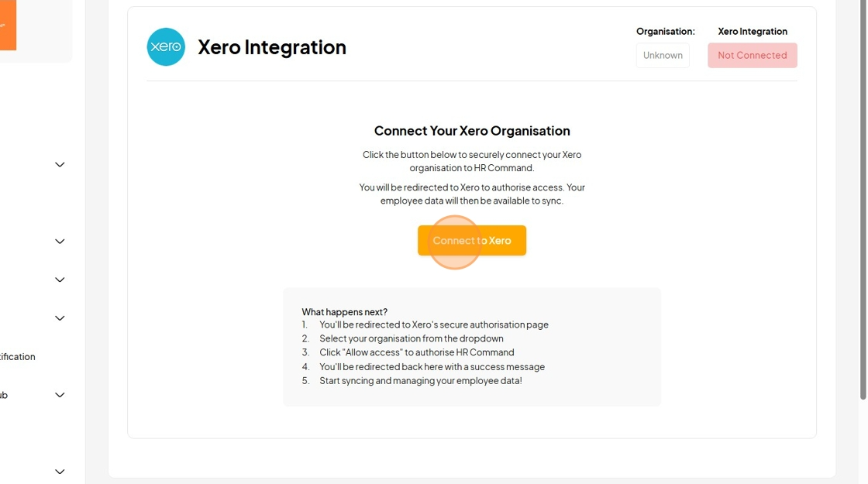
Task: Click the Not Connected status badge
Action: coord(753,55)
